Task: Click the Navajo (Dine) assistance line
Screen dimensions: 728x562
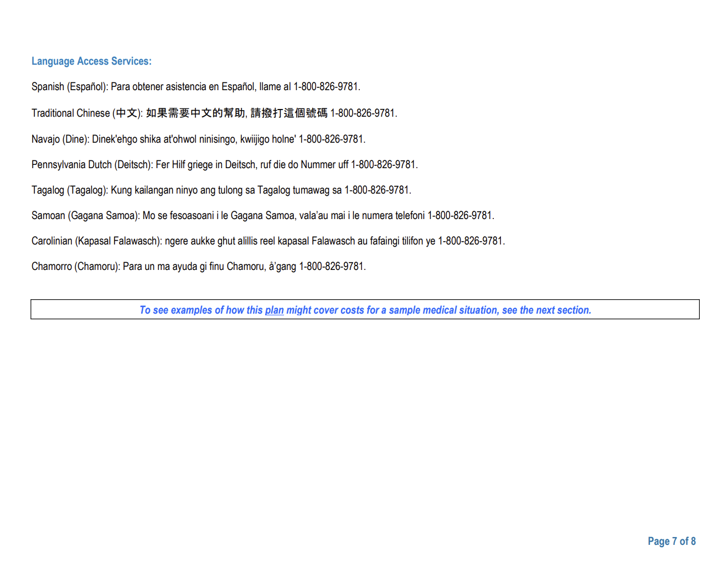Action: coord(198,139)
